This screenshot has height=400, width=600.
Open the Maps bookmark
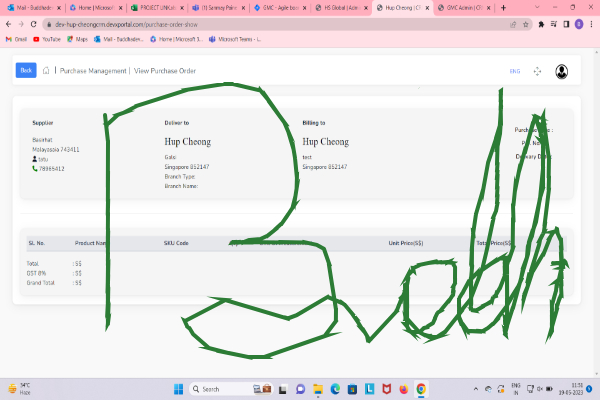tap(78, 39)
